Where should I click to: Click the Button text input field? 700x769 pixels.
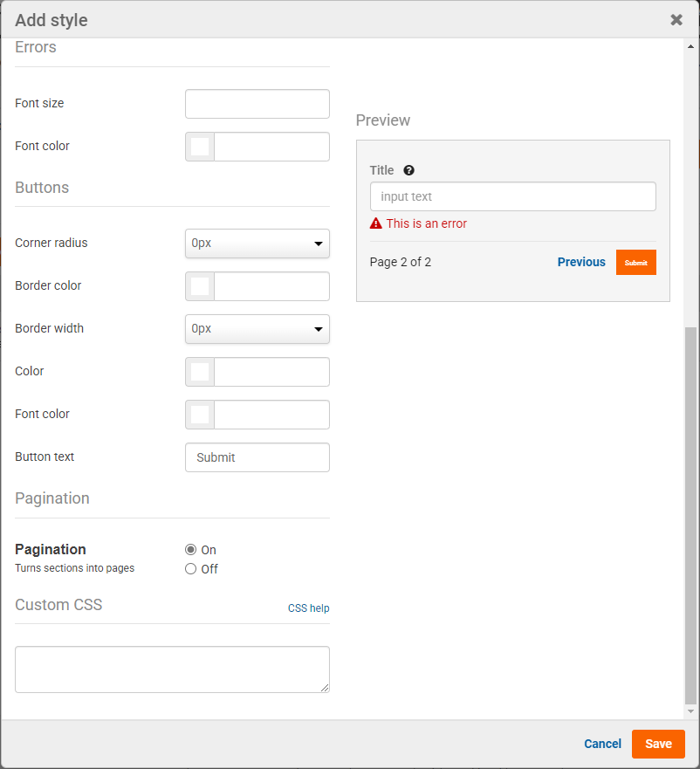point(257,457)
